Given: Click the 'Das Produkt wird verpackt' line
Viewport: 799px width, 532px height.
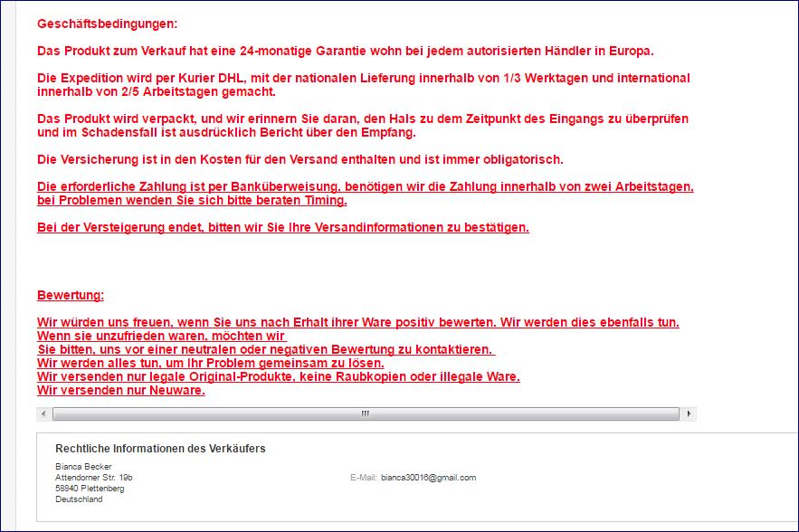Looking at the screenshot, I should click(363, 119).
